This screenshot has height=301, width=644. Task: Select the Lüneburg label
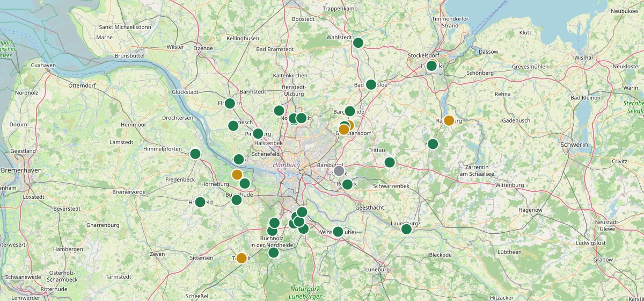(x=377, y=269)
